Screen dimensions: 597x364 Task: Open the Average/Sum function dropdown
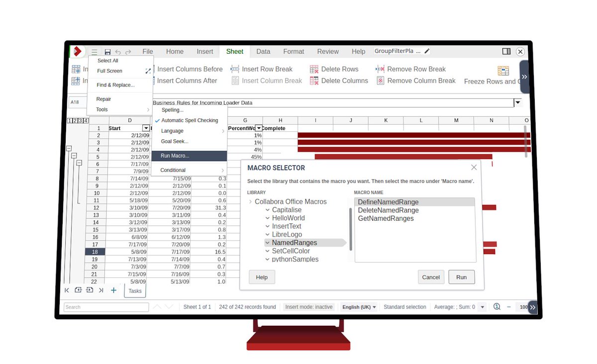coord(482,307)
